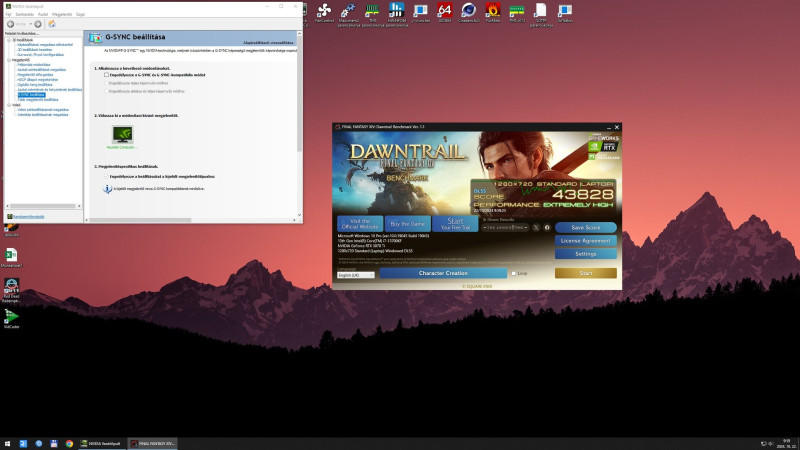Open the License Agreement

click(586, 240)
